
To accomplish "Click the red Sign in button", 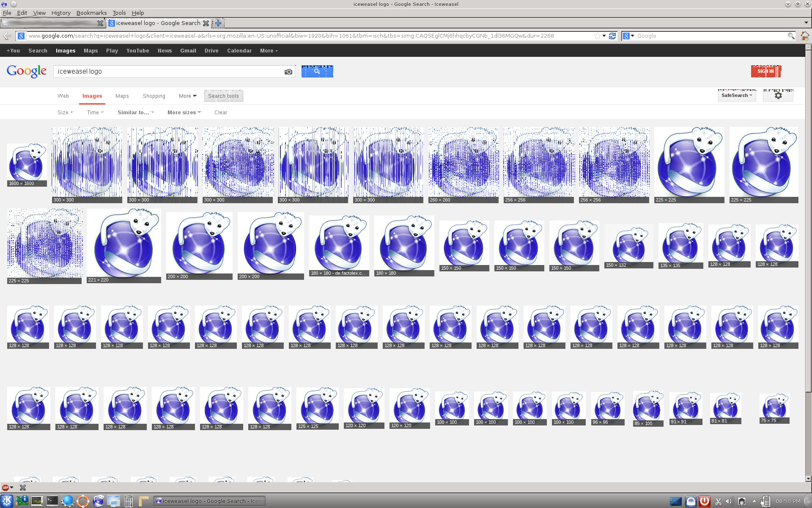I will (x=765, y=72).
